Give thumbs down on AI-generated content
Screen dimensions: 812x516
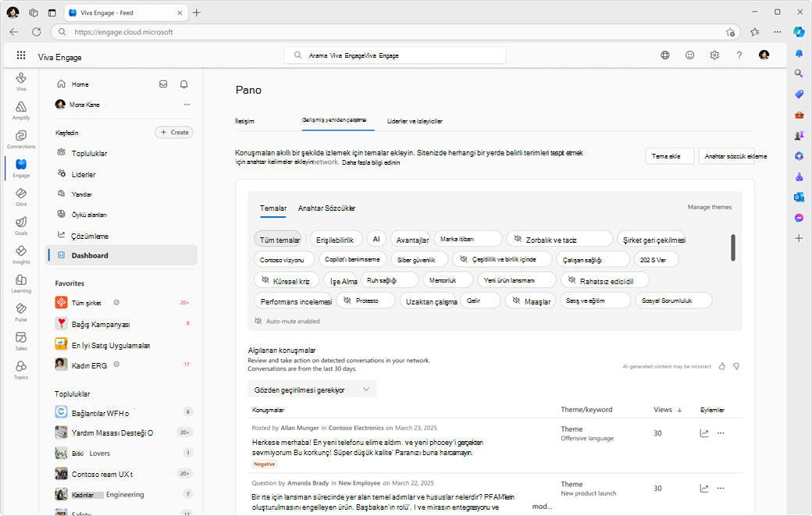[736, 366]
